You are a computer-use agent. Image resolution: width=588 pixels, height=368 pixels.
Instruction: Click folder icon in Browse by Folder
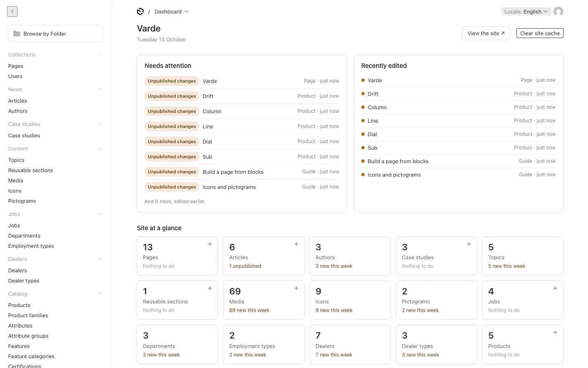[17, 34]
